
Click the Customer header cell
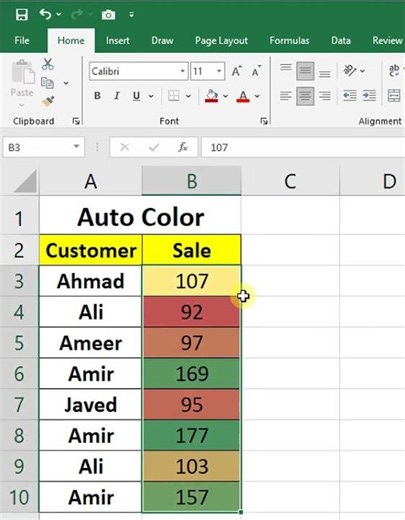[x=91, y=250]
